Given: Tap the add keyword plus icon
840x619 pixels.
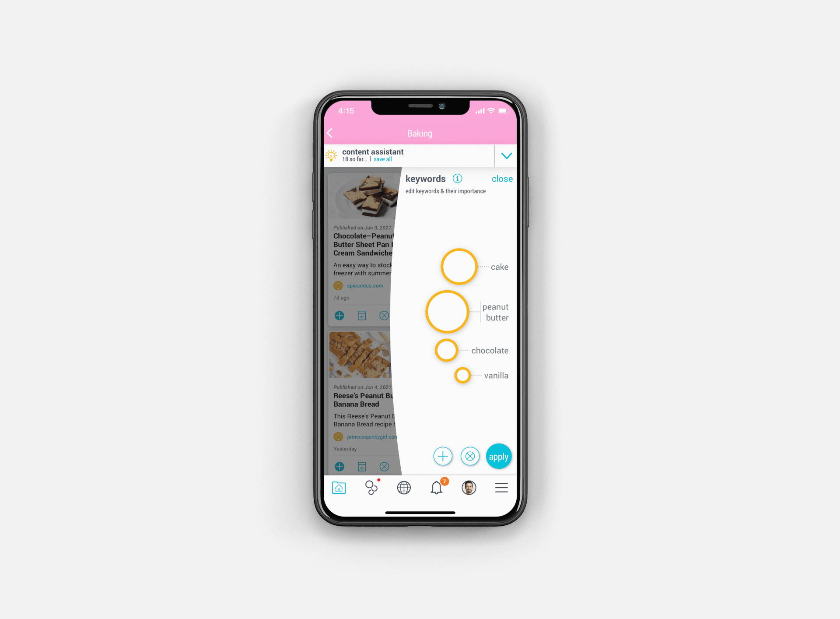Looking at the screenshot, I should (442, 456).
